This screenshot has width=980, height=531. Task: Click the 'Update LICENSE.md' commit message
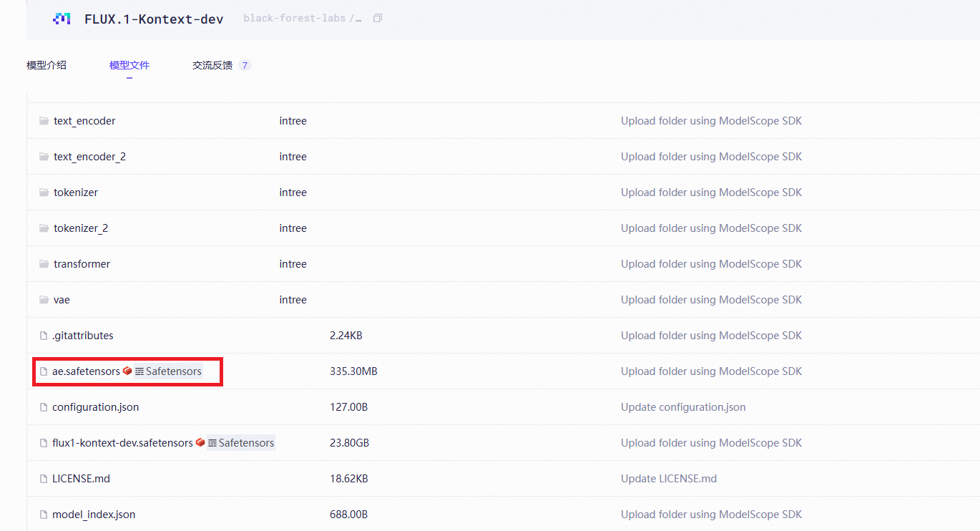click(669, 479)
